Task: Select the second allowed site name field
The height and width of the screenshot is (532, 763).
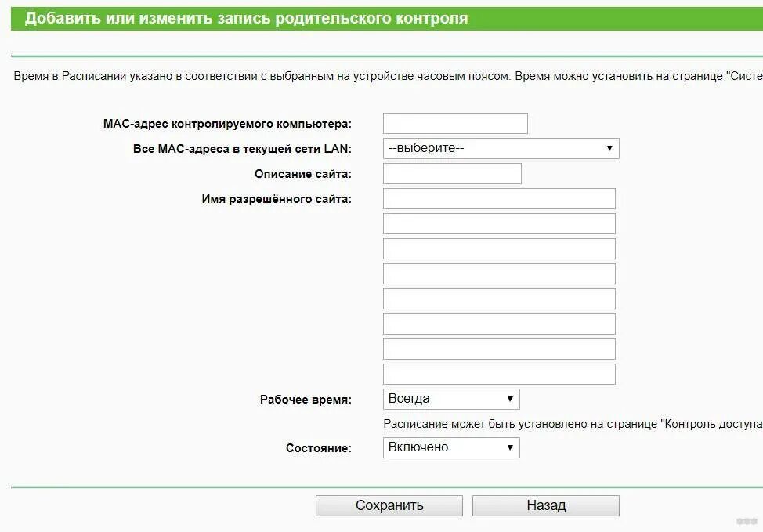Action: pos(499,224)
